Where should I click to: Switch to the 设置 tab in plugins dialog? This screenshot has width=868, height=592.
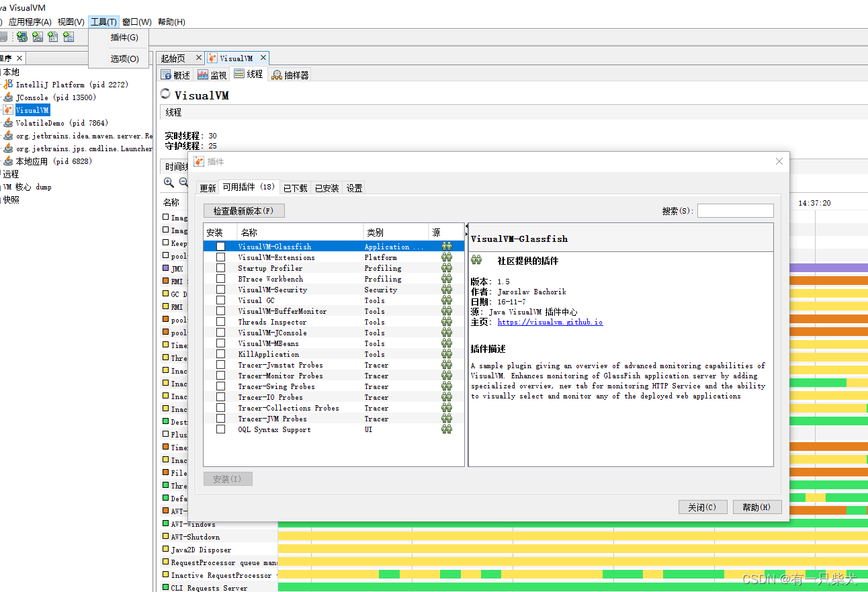pos(355,188)
